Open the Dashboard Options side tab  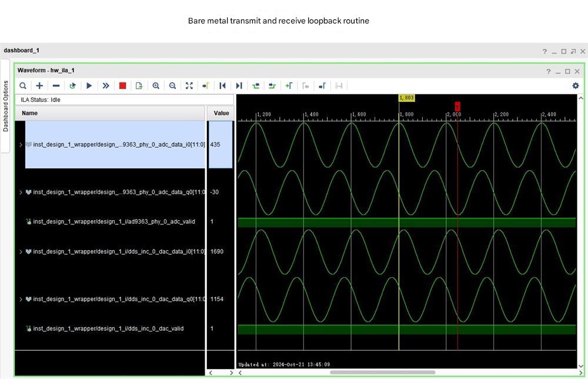coord(6,106)
